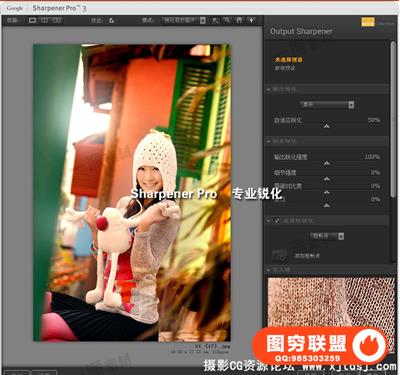The height and width of the screenshot is (375, 400).
Task: Click the 50% adaptive sharpening slider handle
Action: pyautogui.click(x=327, y=126)
